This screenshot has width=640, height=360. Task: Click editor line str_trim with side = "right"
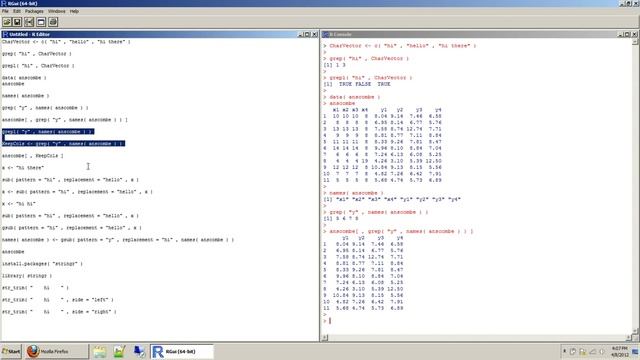click(59, 311)
